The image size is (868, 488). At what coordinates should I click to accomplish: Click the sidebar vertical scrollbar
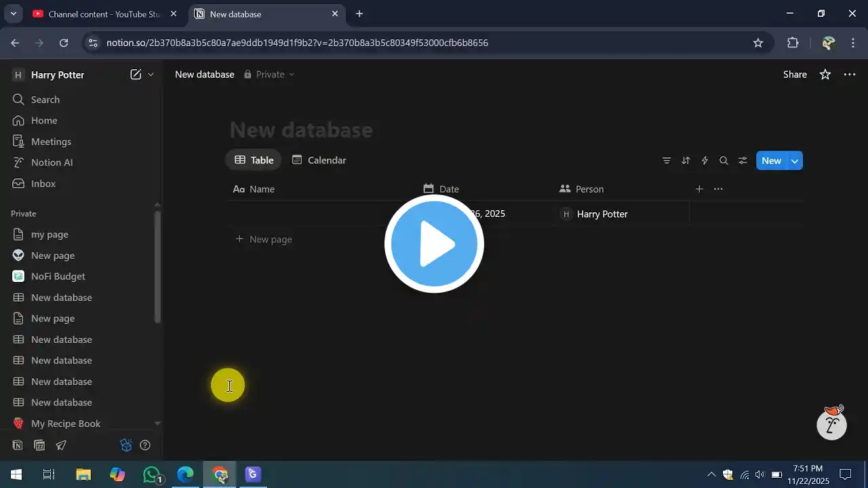pyautogui.click(x=157, y=266)
